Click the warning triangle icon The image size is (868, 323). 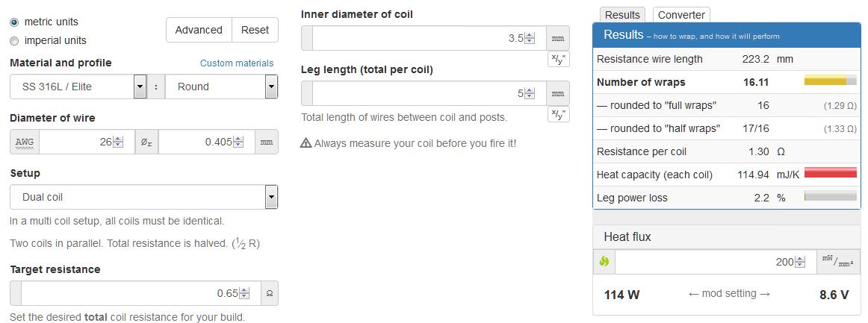pos(306,143)
